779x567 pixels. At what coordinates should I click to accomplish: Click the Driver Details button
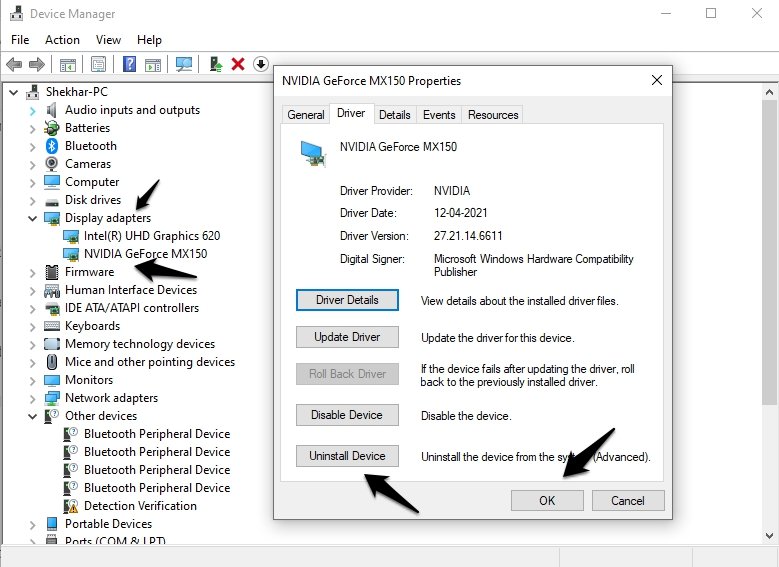347,300
